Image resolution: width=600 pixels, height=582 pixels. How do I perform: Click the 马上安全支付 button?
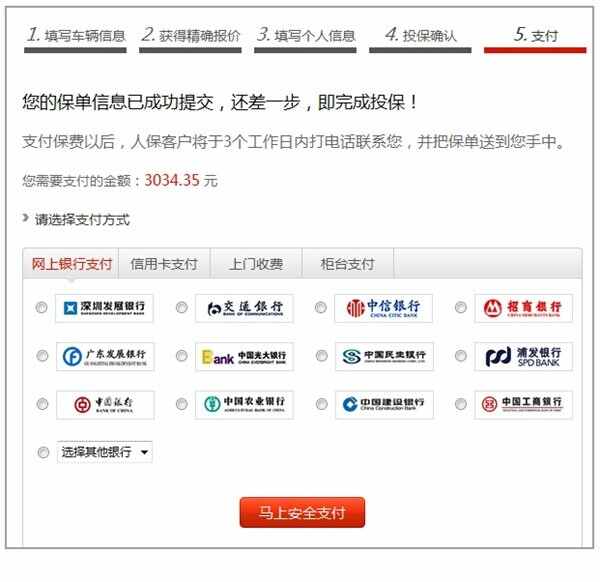point(302,512)
